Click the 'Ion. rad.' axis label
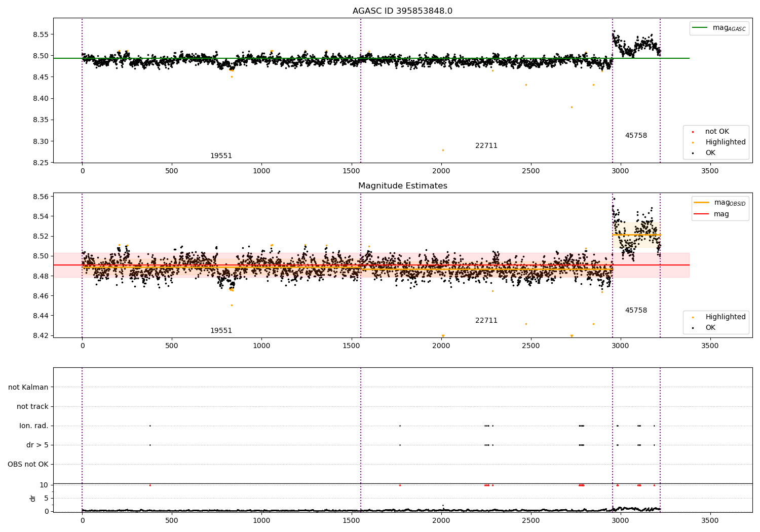Image resolution: width=760 pixels, height=532 pixels. click(34, 426)
